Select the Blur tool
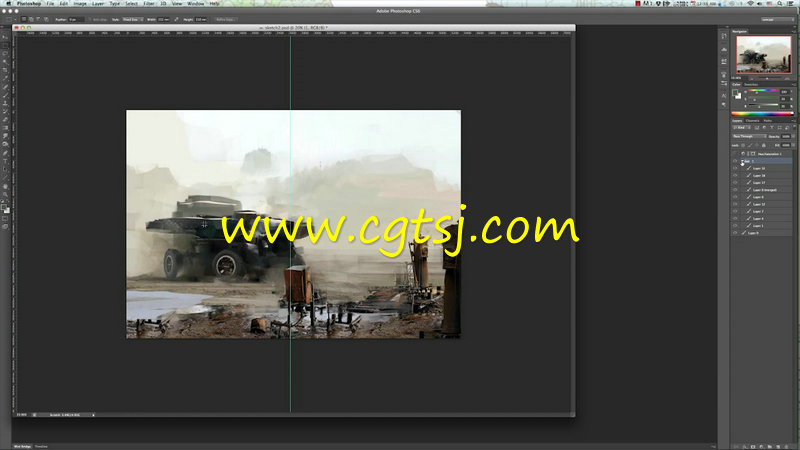Image resolution: width=800 pixels, height=450 pixels. pos(5,136)
